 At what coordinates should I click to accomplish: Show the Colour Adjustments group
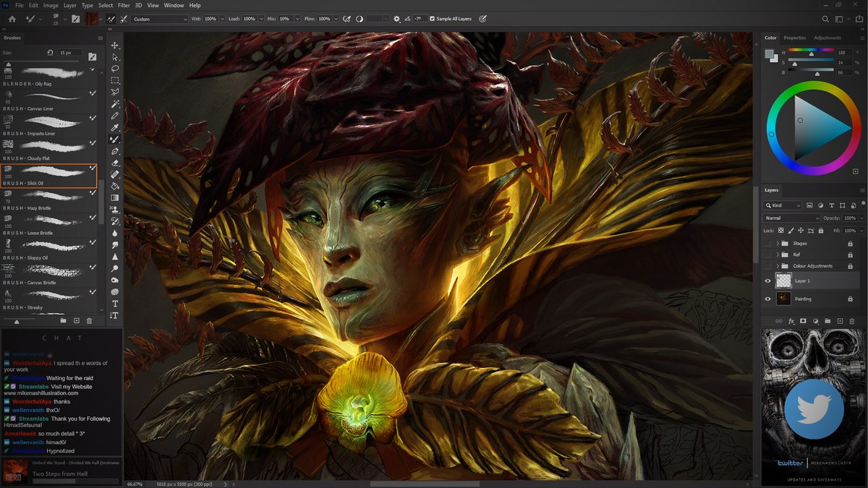pos(768,266)
